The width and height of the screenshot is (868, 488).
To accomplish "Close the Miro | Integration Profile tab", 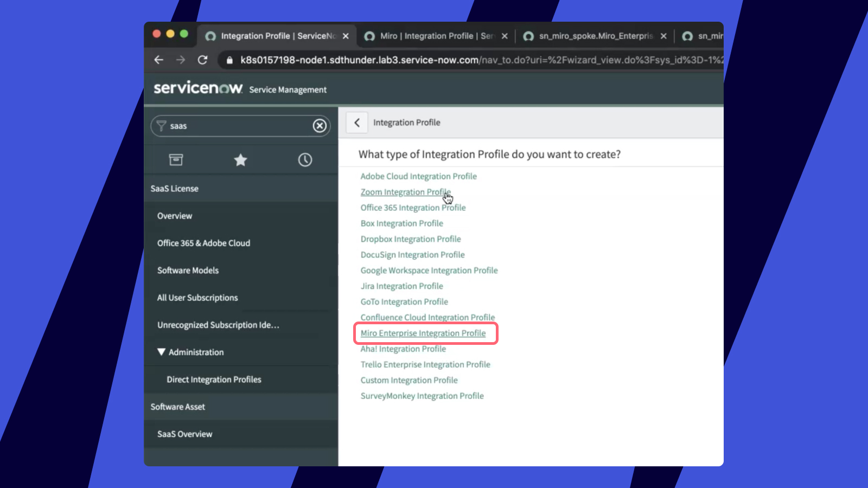I will click(x=505, y=36).
